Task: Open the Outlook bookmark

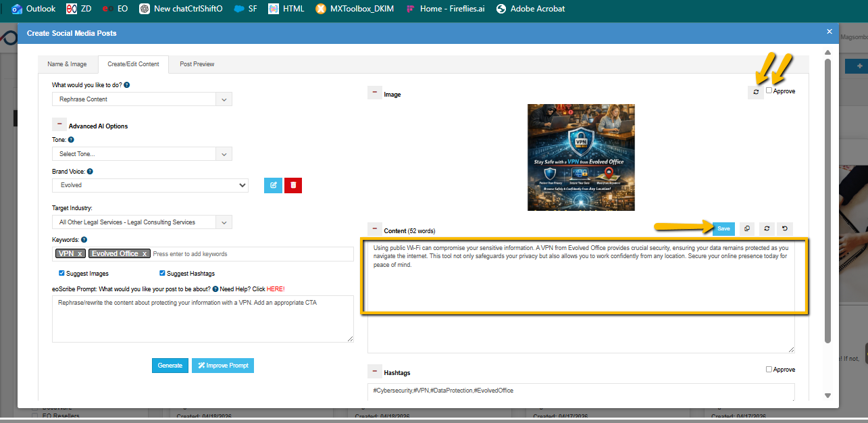Action: click(33, 9)
